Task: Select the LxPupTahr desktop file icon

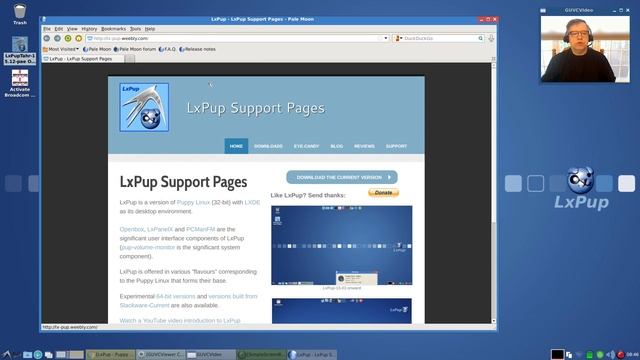Action: (20, 50)
